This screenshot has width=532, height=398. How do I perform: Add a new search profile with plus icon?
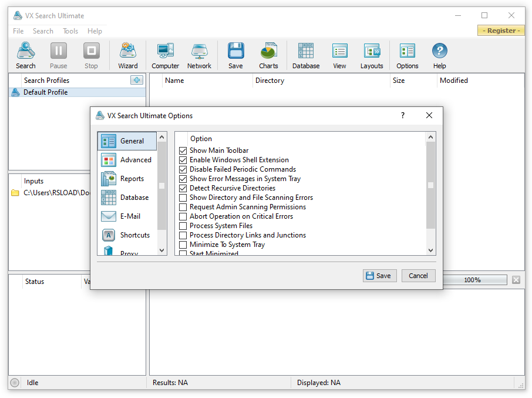coord(137,80)
